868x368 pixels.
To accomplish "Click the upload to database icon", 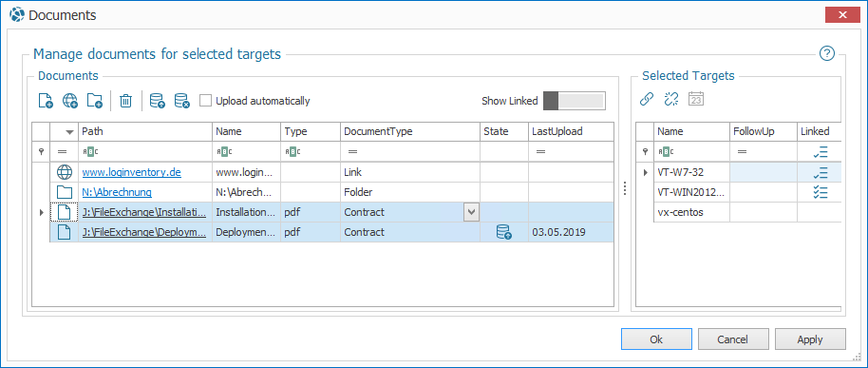I will (158, 101).
